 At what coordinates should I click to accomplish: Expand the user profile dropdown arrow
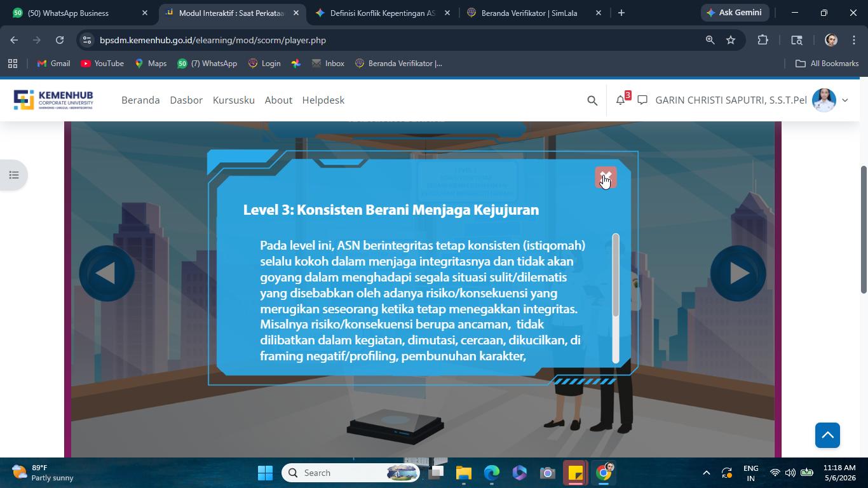pos(844,100)
